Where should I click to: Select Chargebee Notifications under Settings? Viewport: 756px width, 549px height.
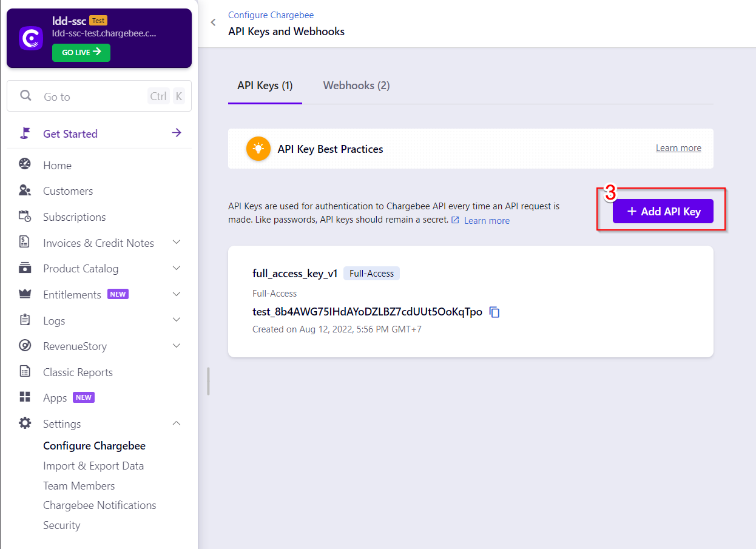point(100,505)
